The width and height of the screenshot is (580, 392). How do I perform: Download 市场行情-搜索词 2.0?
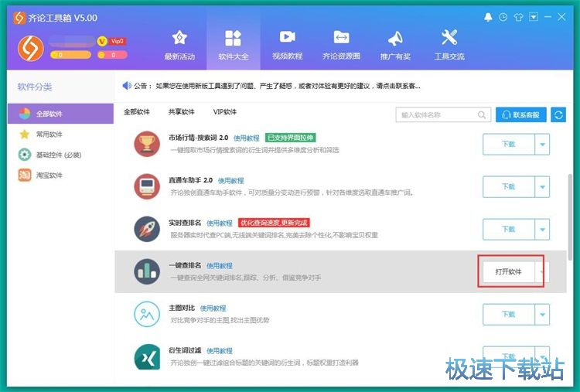509,145
